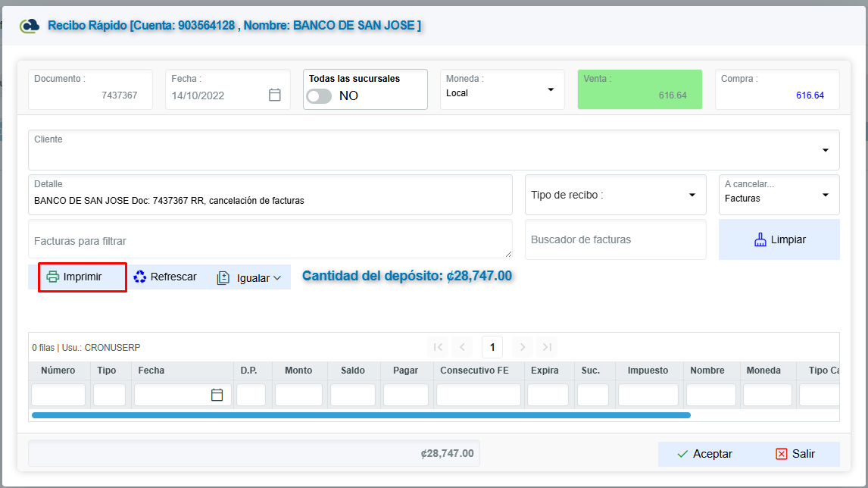Sort by Impuesto column header
Viewport: 868px width, 488px height.
coord(648,370)
